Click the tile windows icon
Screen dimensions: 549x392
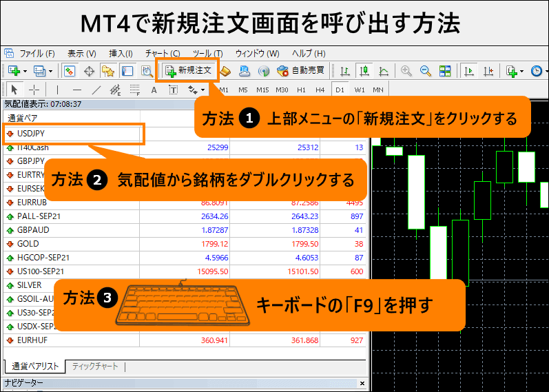(x=445, y=71)
